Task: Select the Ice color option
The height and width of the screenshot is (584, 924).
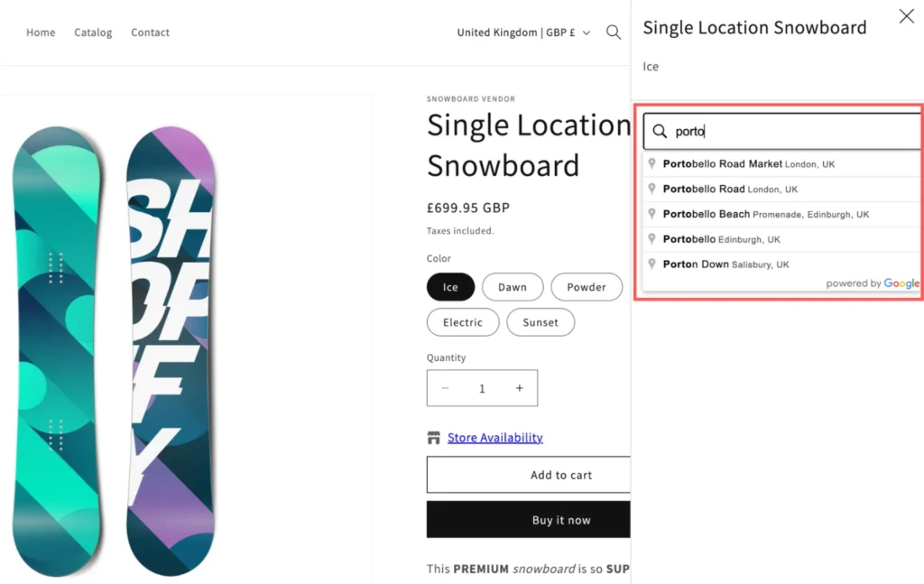Action: point(450,287)
